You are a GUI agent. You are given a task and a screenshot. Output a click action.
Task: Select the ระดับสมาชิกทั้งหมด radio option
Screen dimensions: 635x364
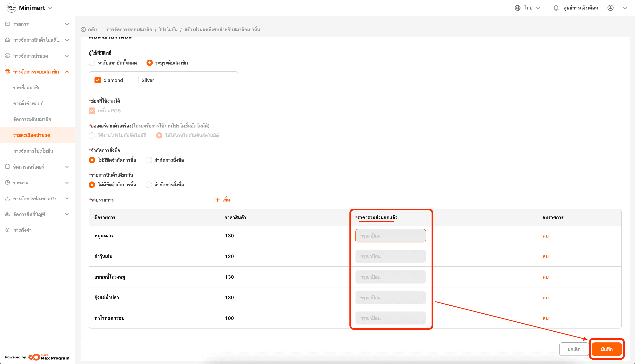pyautogui.click(x=92, y=63)
